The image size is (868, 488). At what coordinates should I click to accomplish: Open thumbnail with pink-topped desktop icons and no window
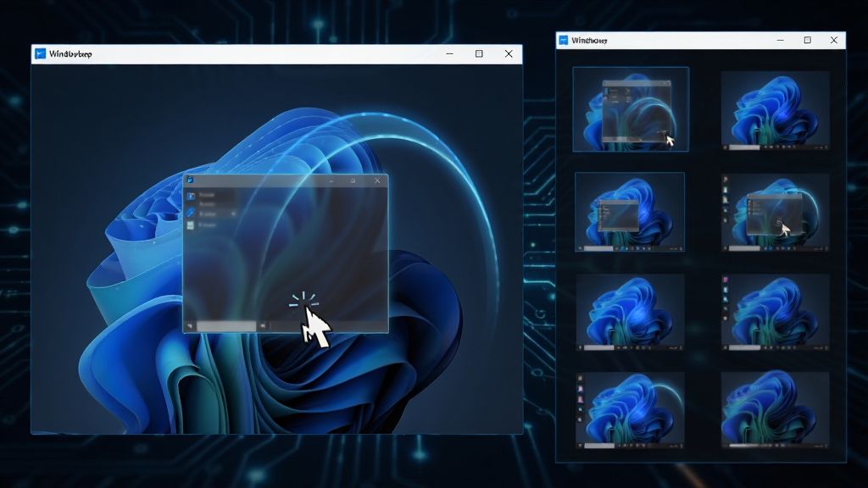[775, 312]
